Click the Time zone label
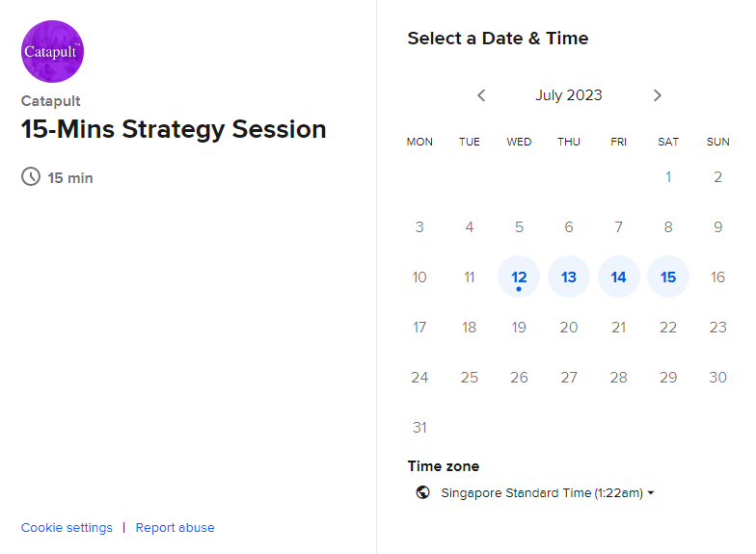 click(x=444, y=466)
